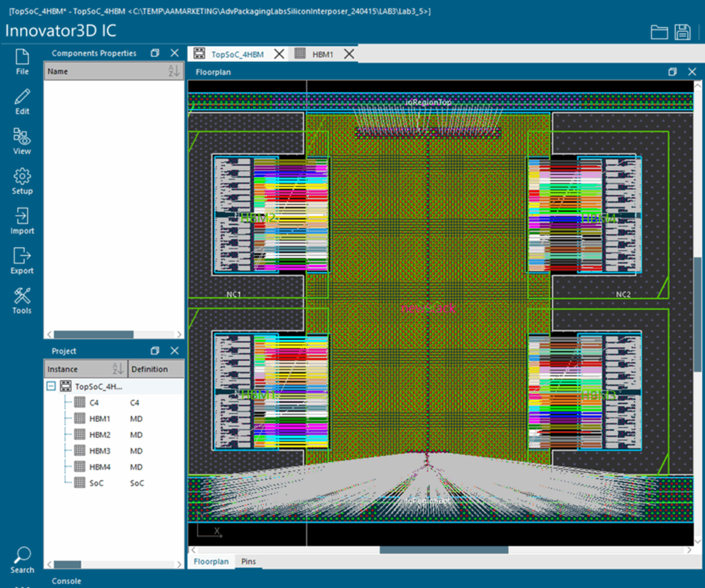
Task: Open the View options from the sidebar
Action: 21,141
